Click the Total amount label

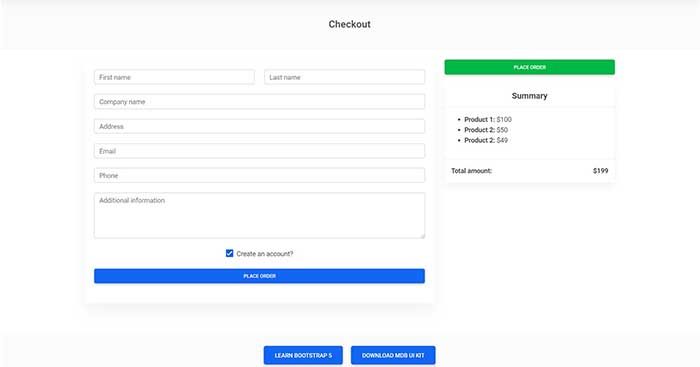[x=471, y=171]
